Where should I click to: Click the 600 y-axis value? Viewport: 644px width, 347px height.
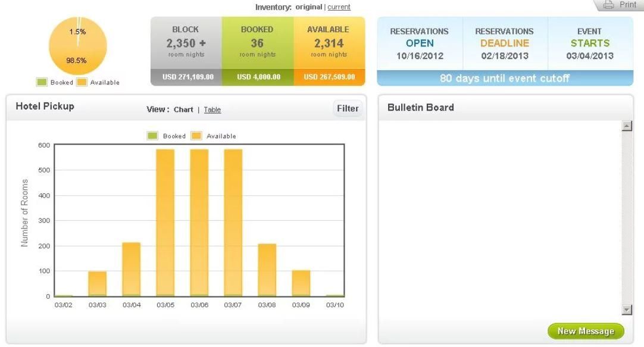[x=44, y=145]
